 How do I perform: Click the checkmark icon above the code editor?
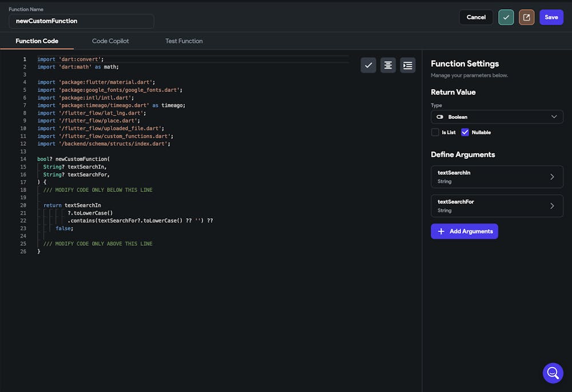point(368,65)
